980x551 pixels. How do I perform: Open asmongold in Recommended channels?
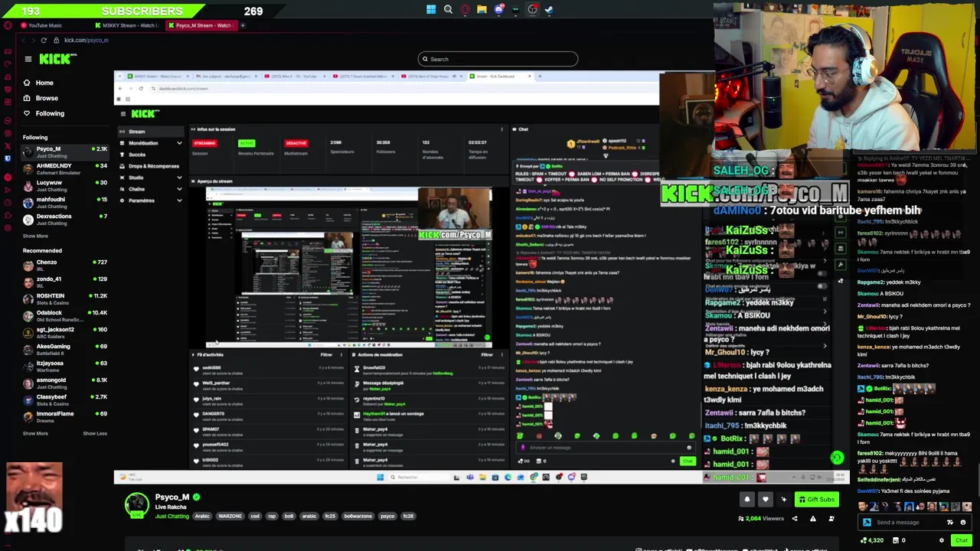[64, 383]
